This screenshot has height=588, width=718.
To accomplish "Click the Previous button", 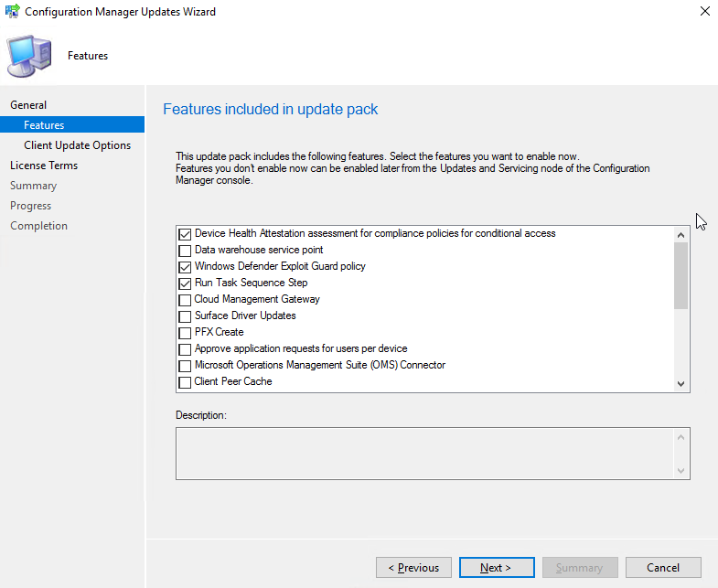I will point(414,567).
